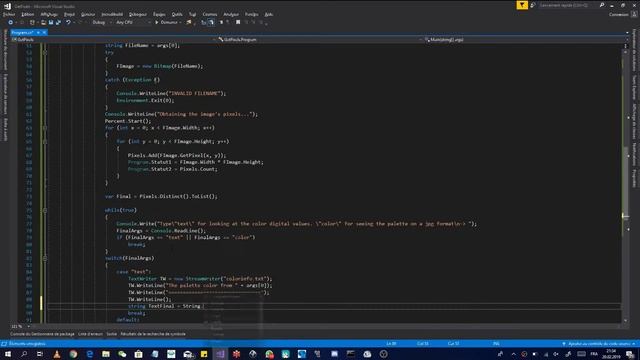Collapse the while(true) block outline marker
The image size is (640, 360).
(45, 210)
